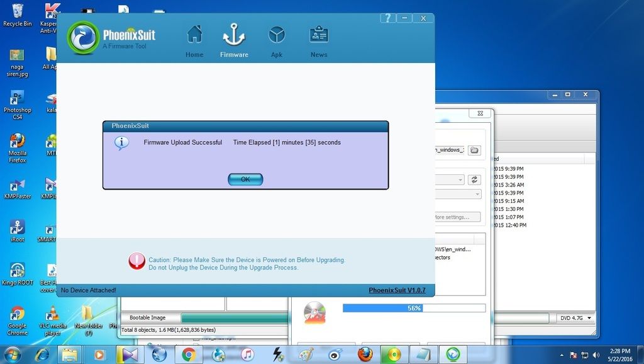Open the Windows Start menu

(13, 354)
